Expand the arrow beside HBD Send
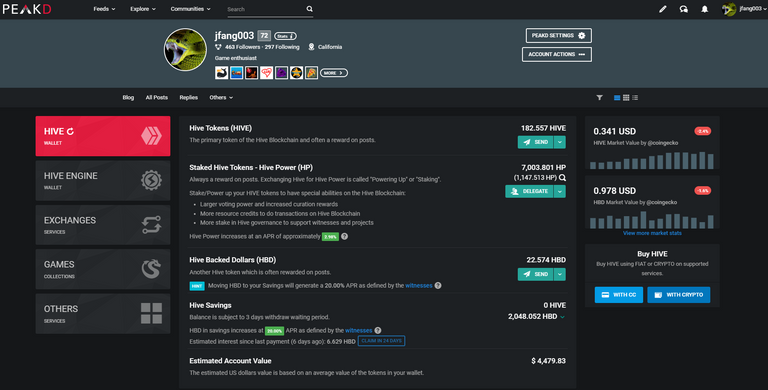 coord(560,274)
